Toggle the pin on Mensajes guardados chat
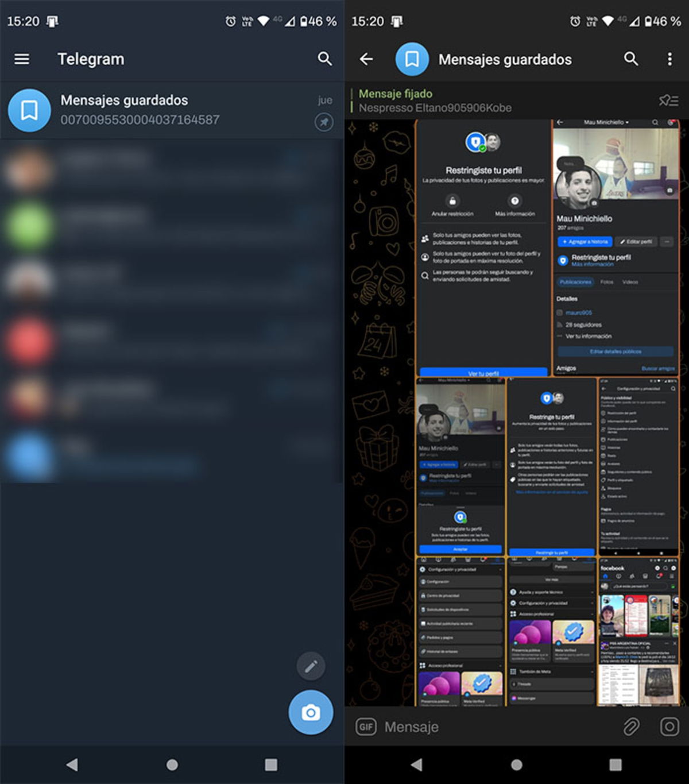This screenshot has width=689, height=784. pos(323,122)
